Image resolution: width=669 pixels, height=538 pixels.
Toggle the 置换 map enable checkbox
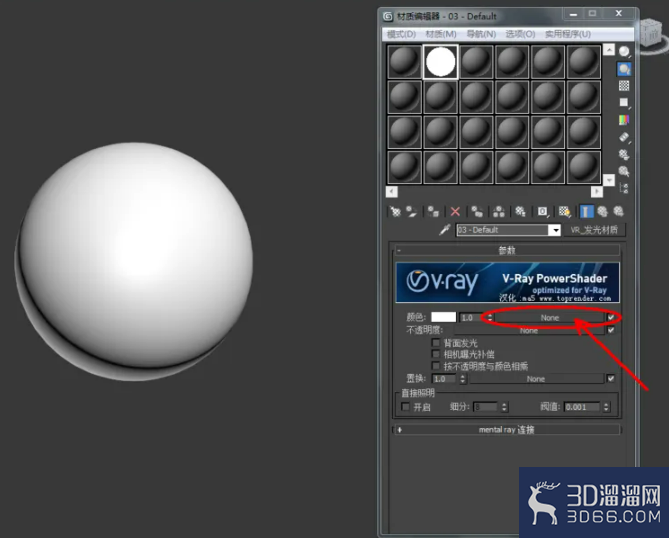pyautogui.click(x=611, y=378)
